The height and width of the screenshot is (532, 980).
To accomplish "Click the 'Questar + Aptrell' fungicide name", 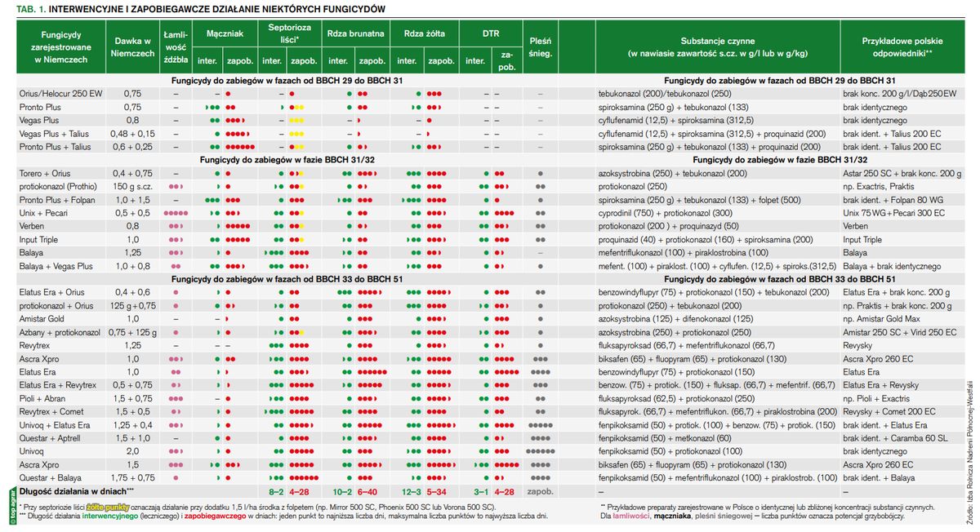I will [x=49, y=438].
